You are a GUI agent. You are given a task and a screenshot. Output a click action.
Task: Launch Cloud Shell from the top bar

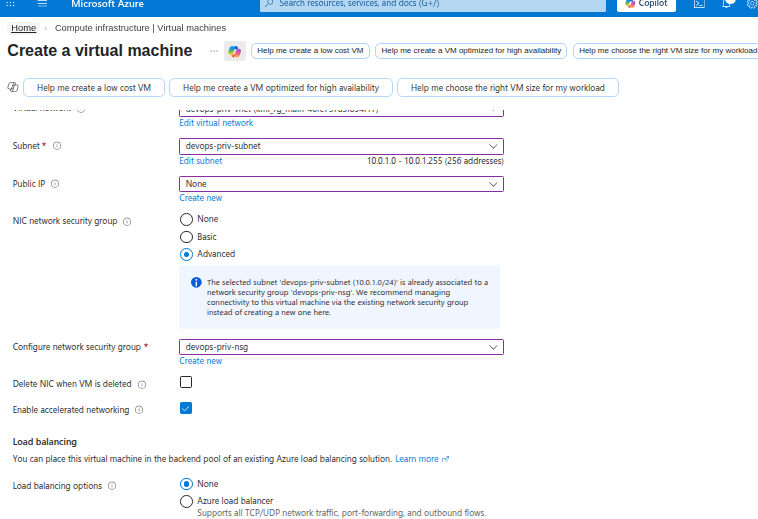coord(699,4)
